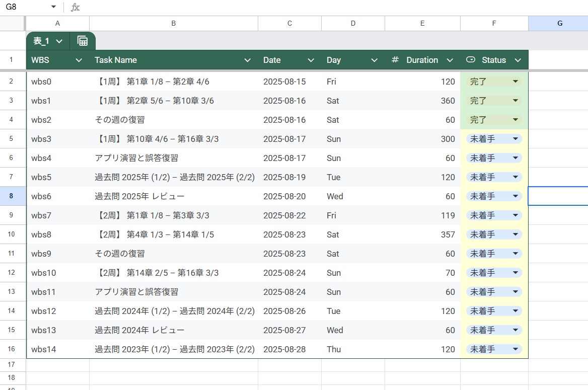Click cell '【1周】 第10章 4/6 – 第16章 3/3'
The image size is (588, 390).
click(174, 139)
